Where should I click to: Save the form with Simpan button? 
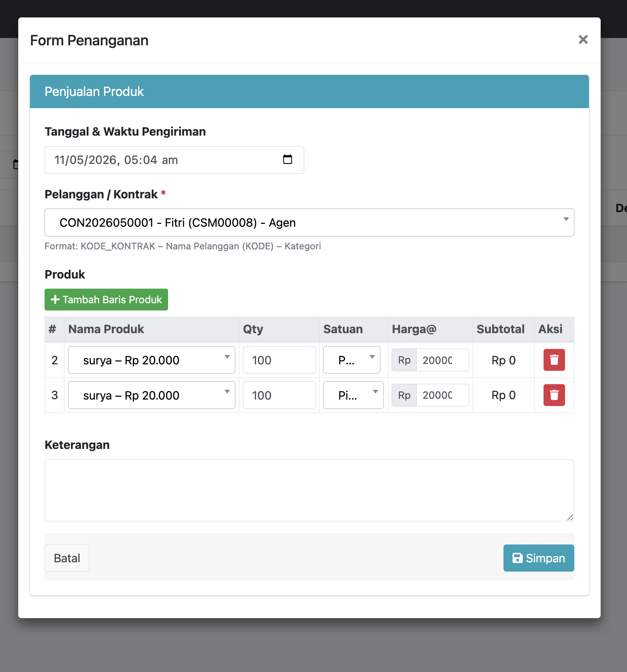pos(539,558)
